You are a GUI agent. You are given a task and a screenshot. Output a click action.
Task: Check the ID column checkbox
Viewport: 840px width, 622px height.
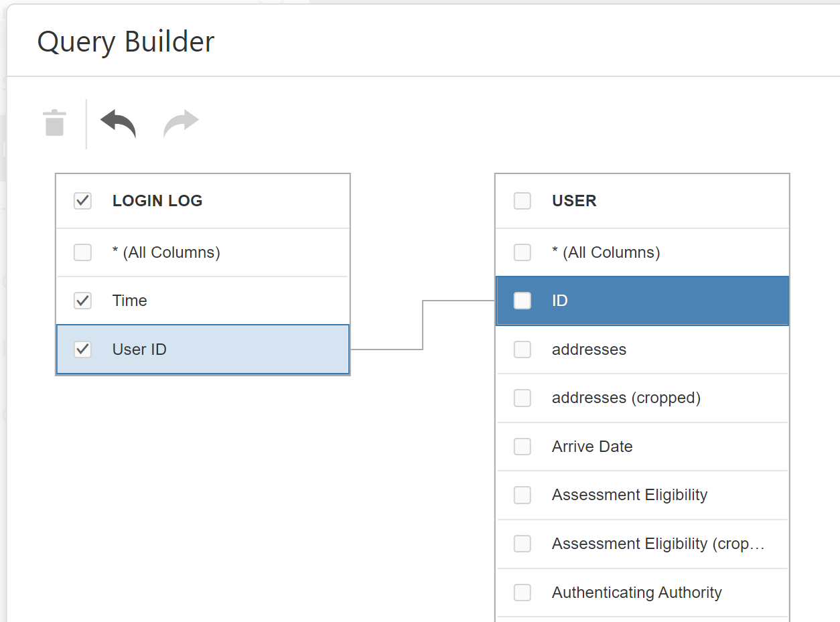point(522,301)
